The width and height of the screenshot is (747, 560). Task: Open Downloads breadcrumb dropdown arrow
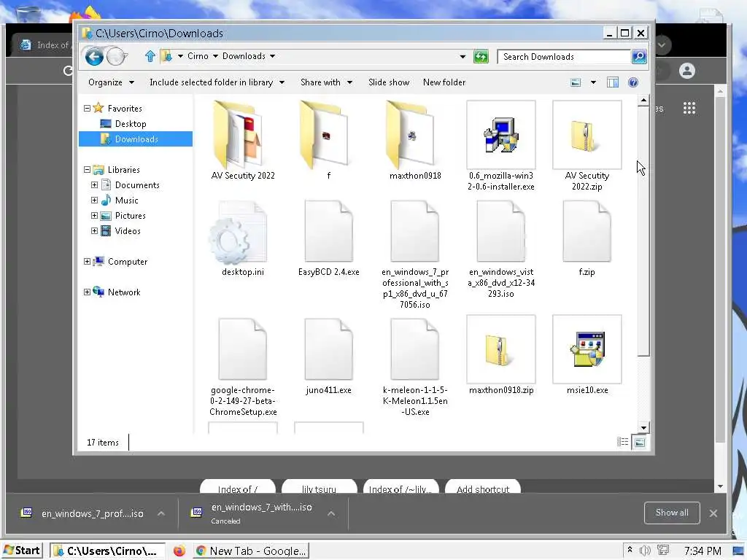click(273, 56)
